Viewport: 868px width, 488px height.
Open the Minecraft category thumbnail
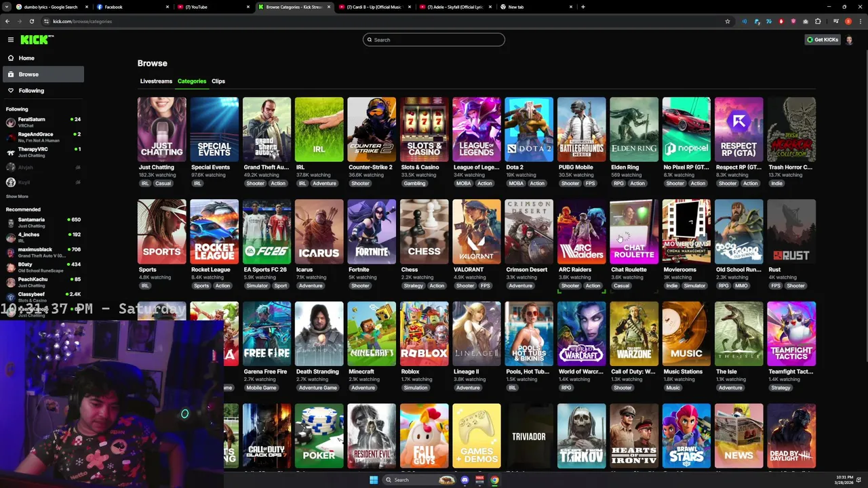[372, 334]
